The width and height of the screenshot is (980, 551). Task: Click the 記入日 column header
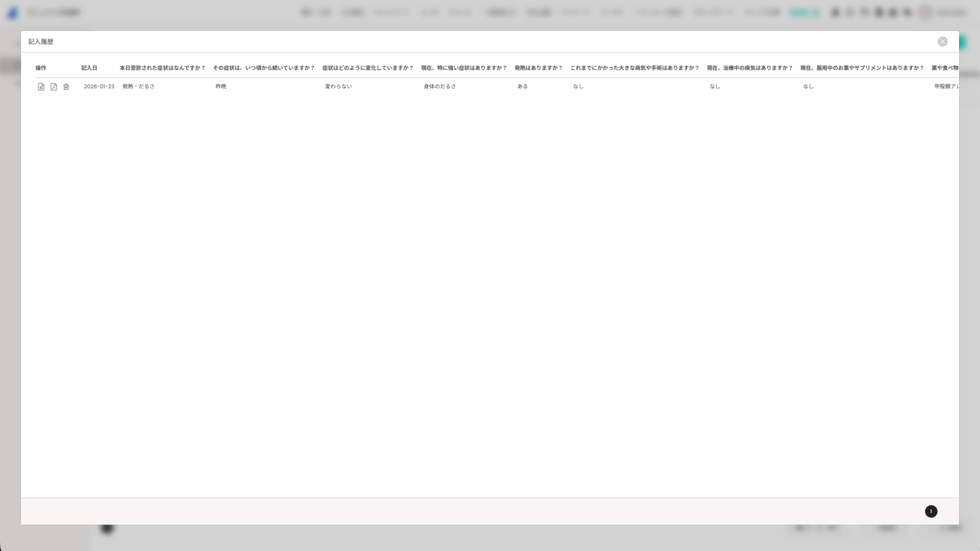[x=89, y=68]
